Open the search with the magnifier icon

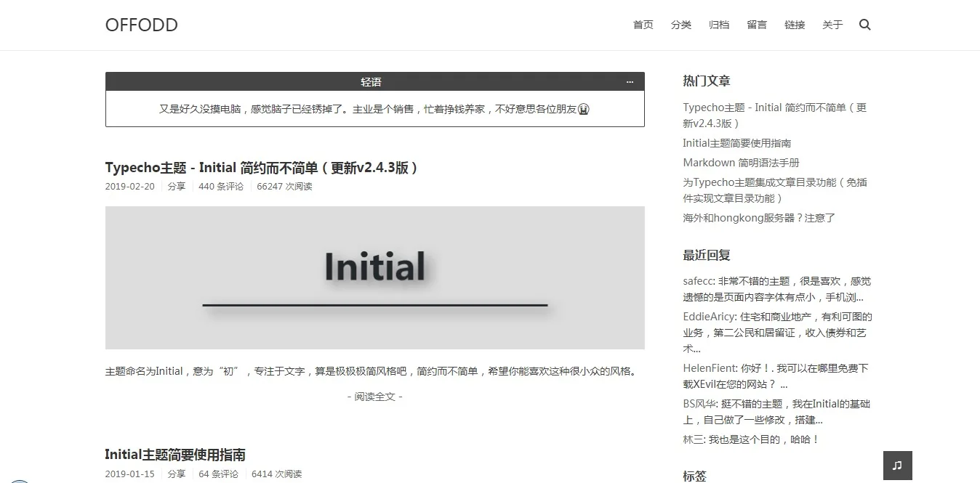pyautogui.click(x=865, y=24)
